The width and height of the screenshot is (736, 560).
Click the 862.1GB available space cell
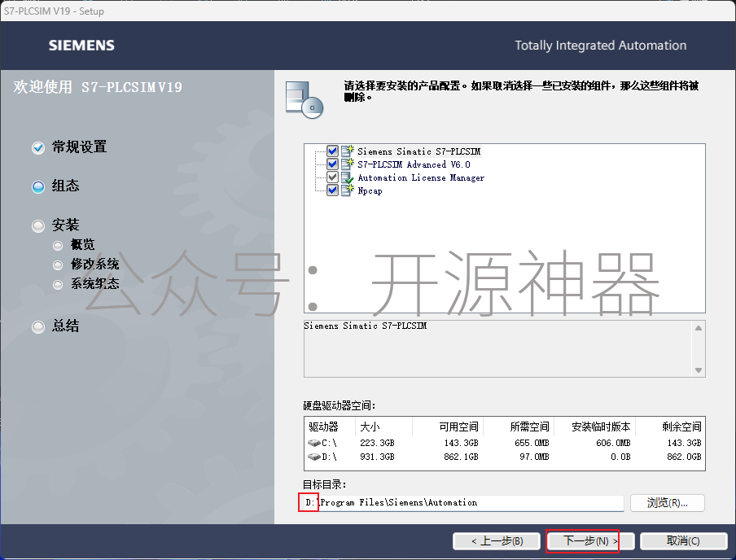pyautogui.click(x=461, y=457)
